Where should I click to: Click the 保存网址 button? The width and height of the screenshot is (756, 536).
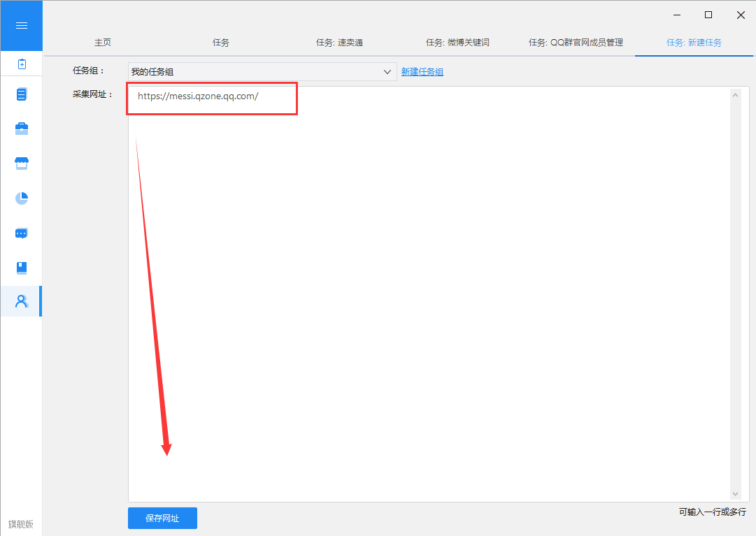(162, 519)
